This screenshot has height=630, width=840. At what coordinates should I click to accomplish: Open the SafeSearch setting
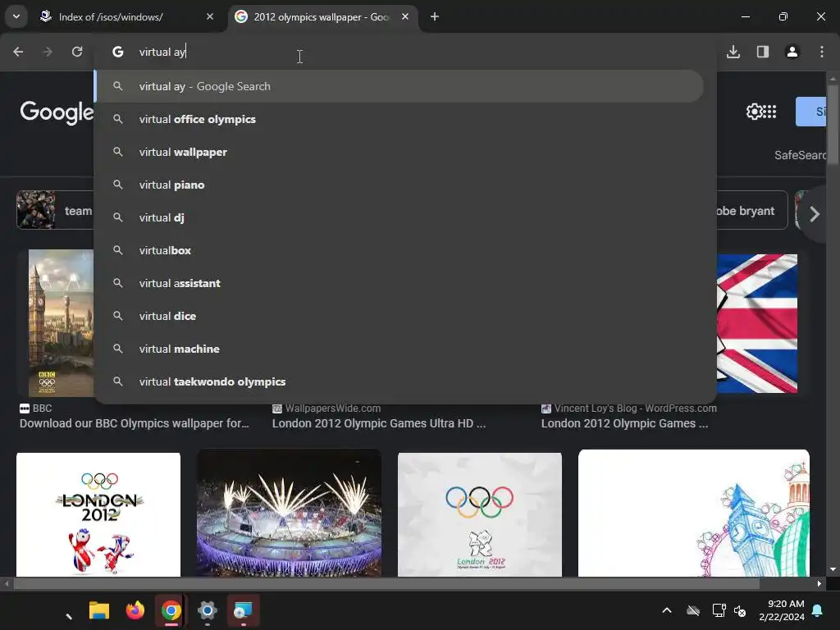click(x=801, y=155)
